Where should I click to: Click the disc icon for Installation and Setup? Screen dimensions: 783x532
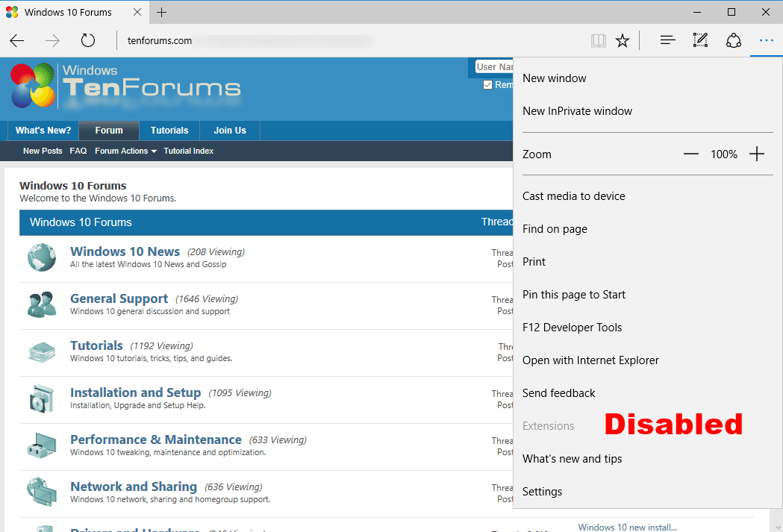42,398
